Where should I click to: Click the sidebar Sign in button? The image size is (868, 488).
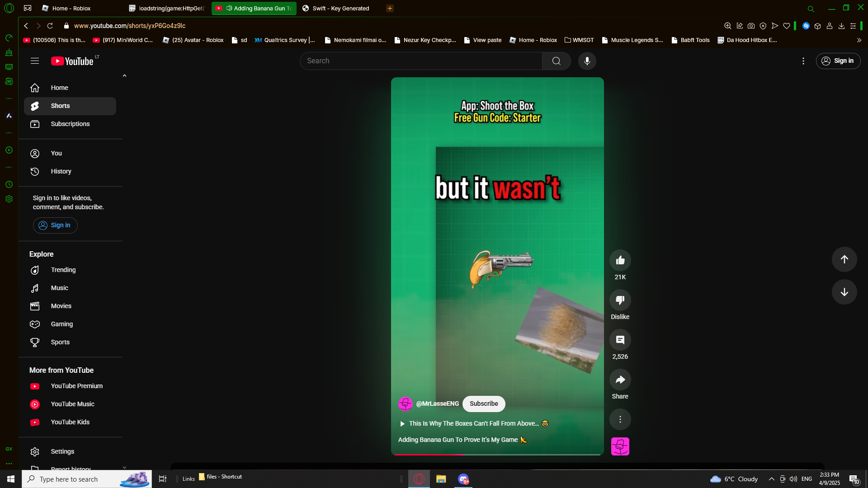(55, 225)
